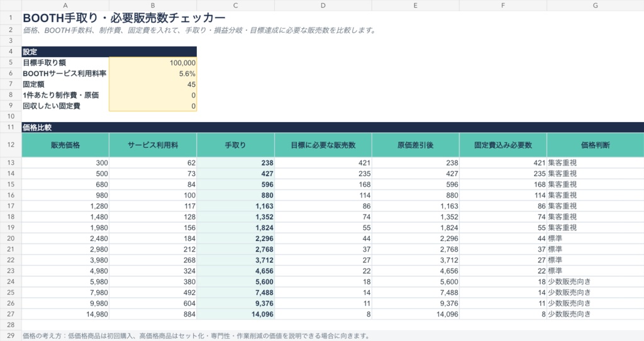Edit the 固定額 value 45

(x=153, y=84)
